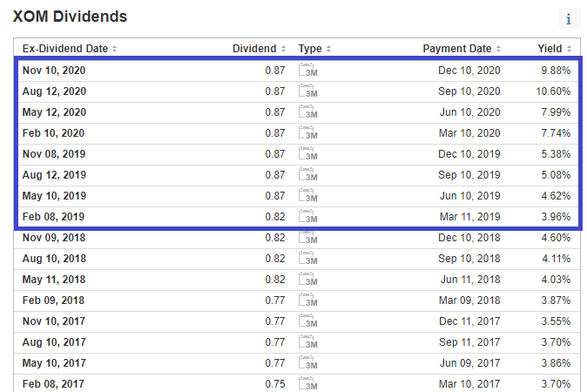This screenshot has width=587, height=392.
Task: Click the 0.75 dividend for Feb 08, 2017
Action: pos(275,384)
